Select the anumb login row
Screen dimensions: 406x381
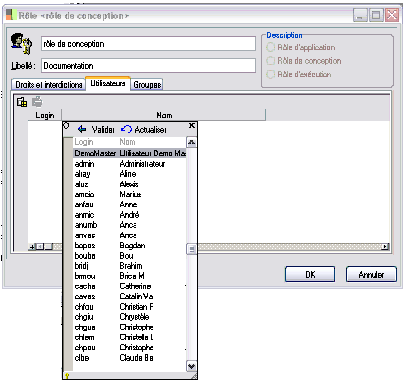(130, 225)
